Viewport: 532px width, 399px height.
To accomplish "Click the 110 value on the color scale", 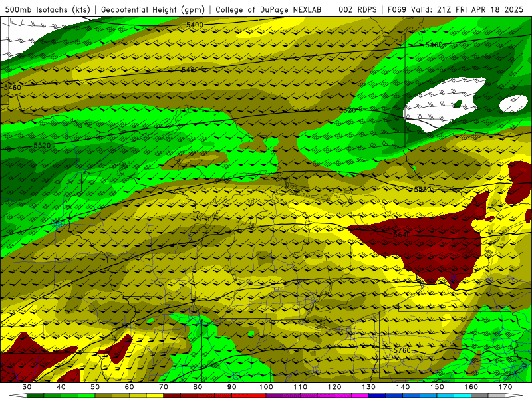I will click(x=301, y=387).
